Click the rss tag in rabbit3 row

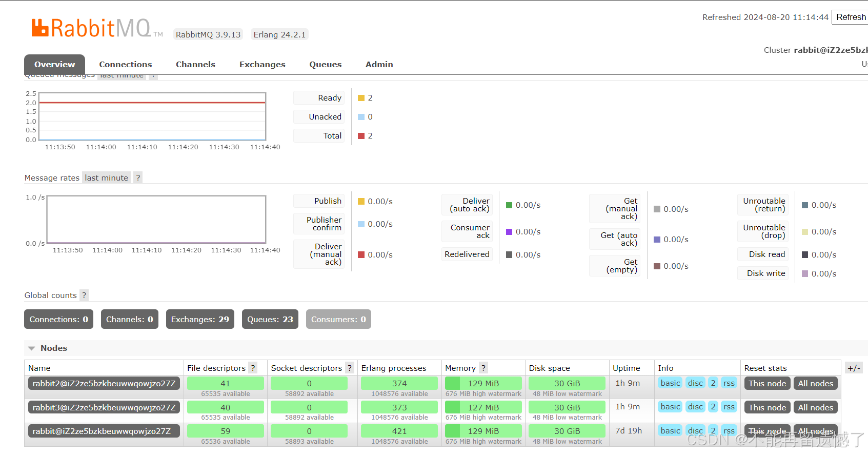coord(729,406)
